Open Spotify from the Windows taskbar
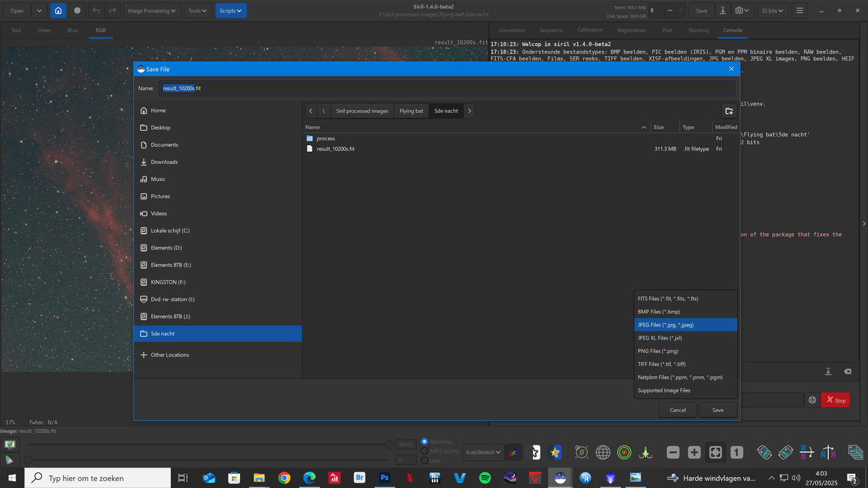 (x=485, y=478)
